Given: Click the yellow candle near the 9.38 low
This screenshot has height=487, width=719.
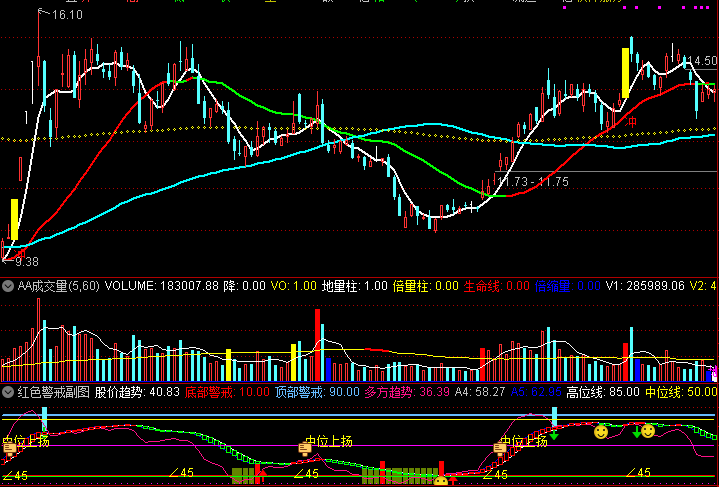Looking at the screenshot, I should pyautogui.click(x=14, y=219).
